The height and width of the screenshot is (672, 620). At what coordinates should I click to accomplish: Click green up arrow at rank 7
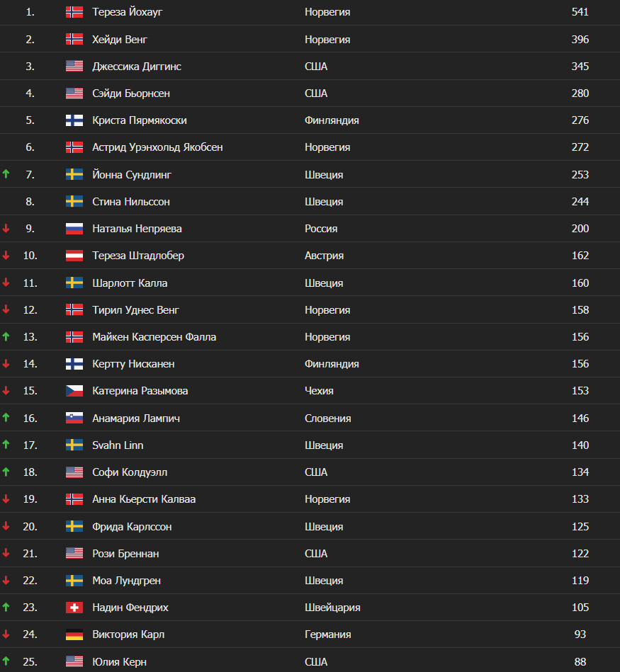(6, 174)
